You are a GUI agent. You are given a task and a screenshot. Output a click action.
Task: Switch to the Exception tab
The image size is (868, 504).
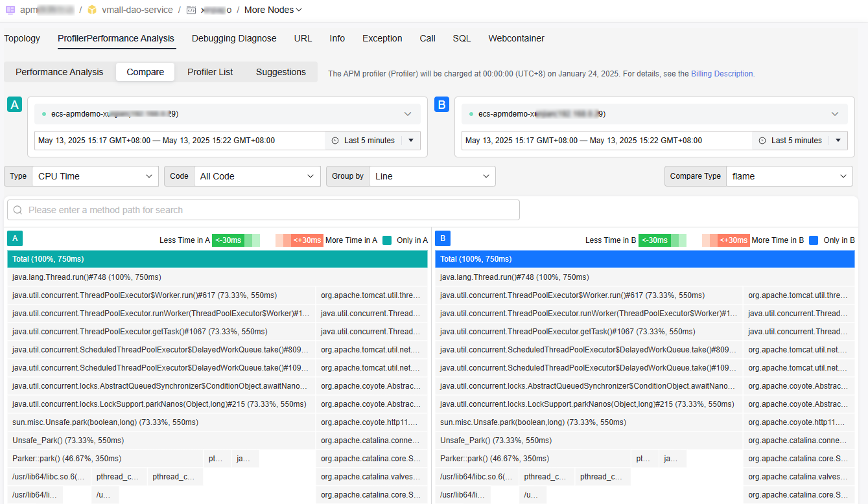[382, 38]
